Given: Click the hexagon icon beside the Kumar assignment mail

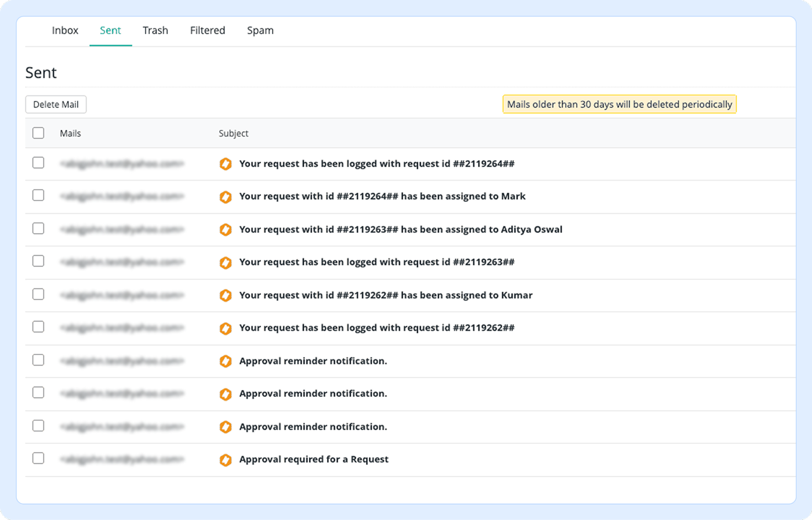Looking at the screenshot, I should (x=226, y=295).
